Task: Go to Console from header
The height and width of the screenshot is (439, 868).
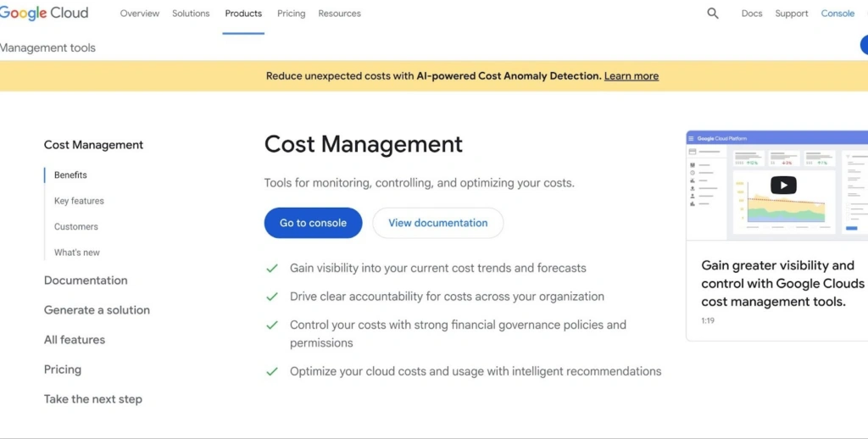Action: 837,14
